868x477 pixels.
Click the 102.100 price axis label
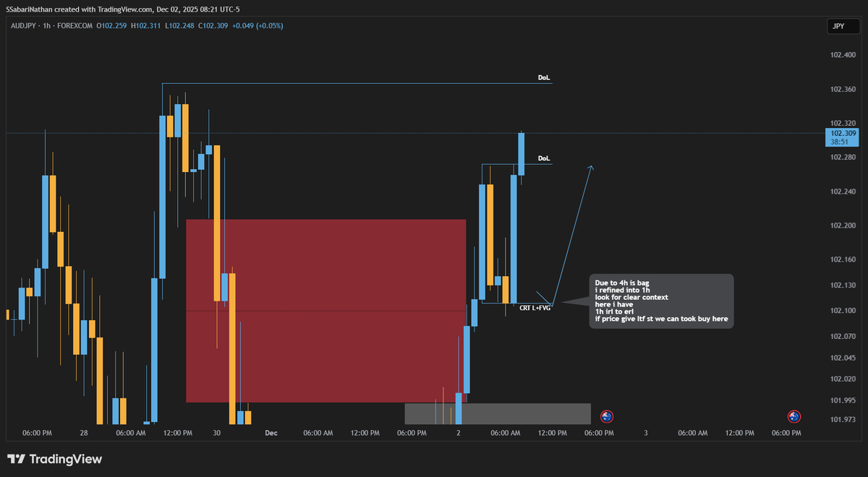tap(842, 311)
